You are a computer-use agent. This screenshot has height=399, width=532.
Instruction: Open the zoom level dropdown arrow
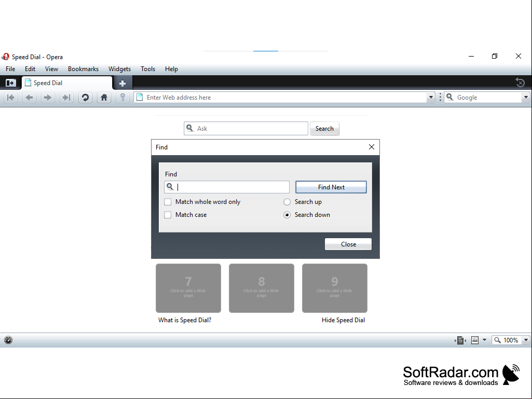coord(526,340)
